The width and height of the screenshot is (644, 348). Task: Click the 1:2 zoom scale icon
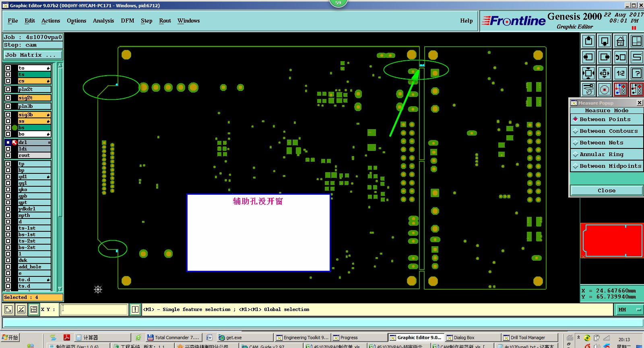[621, 73]
